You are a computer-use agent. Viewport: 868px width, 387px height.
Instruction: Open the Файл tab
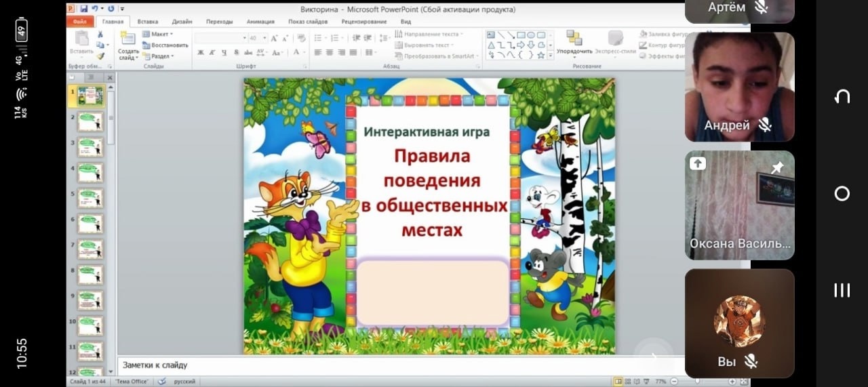click(80, 21)
